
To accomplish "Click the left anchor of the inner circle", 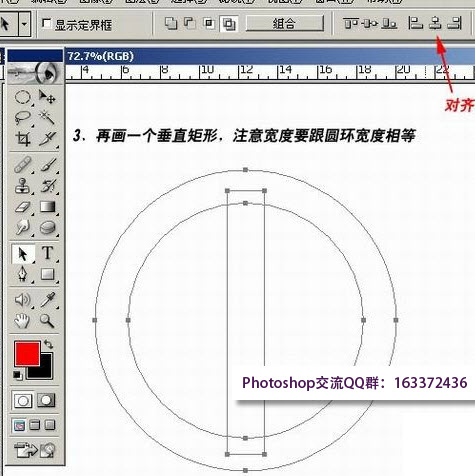I will 128,320.
